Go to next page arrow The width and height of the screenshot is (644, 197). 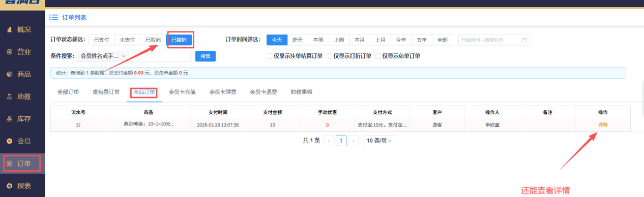tap(354, 141)
